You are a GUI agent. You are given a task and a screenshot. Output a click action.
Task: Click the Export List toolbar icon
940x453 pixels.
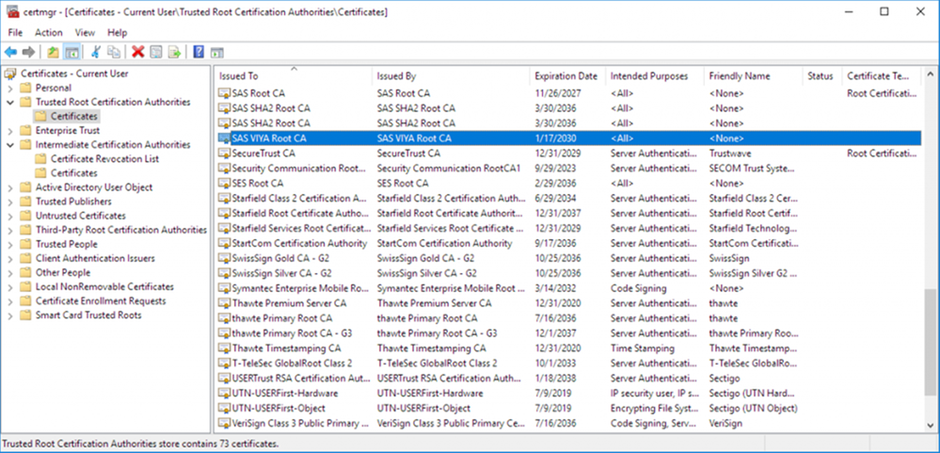(175, 51)
